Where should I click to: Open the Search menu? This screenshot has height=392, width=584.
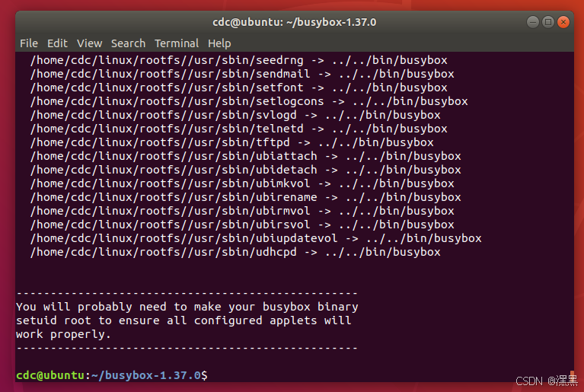pos(128,43)
